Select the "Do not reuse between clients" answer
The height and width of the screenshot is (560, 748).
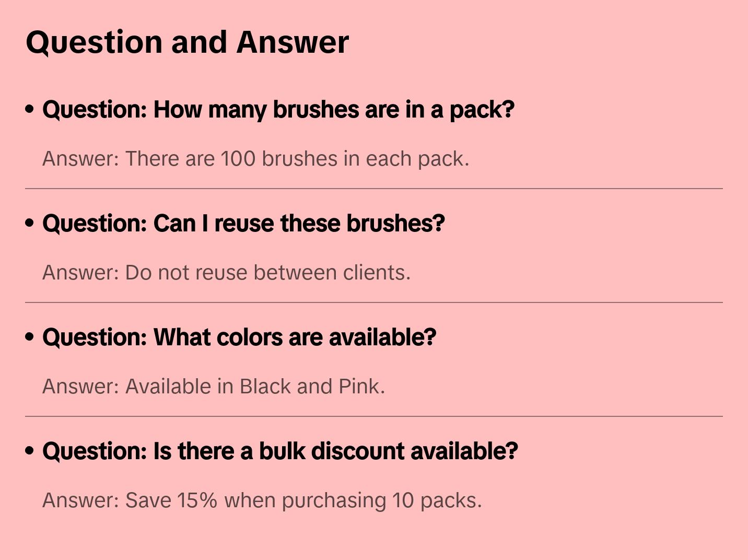click(x=226, y=273)
